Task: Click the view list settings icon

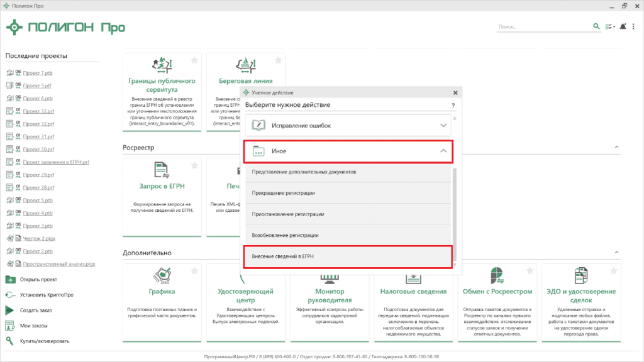Action: coord(609,26)
